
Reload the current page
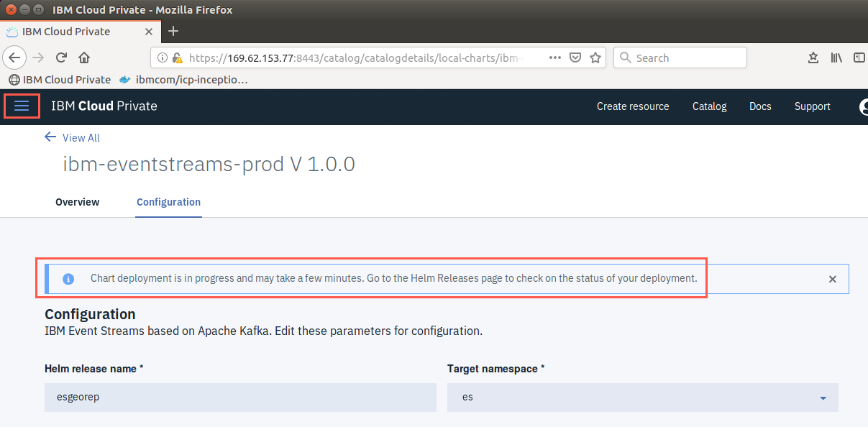pyautogui.click(x=62, y=58)
